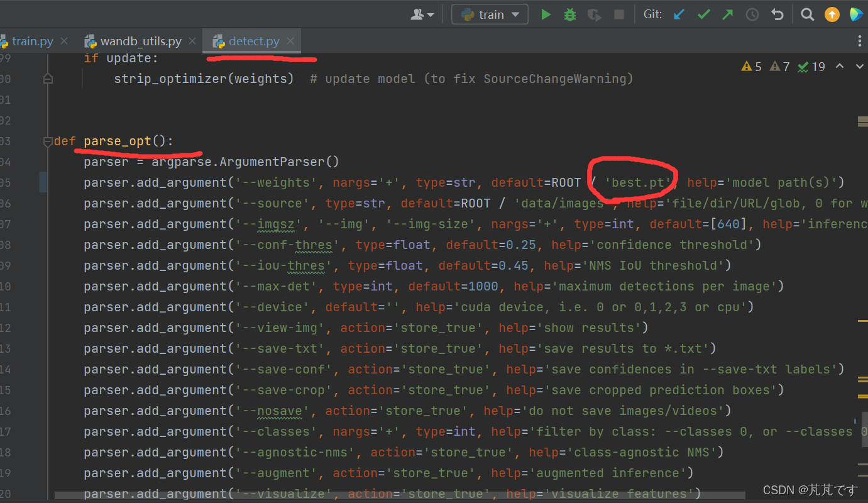This screenshot has width=868, height=503.
Task: Collapse the parse_opt function fold marker
Action: 48,141
